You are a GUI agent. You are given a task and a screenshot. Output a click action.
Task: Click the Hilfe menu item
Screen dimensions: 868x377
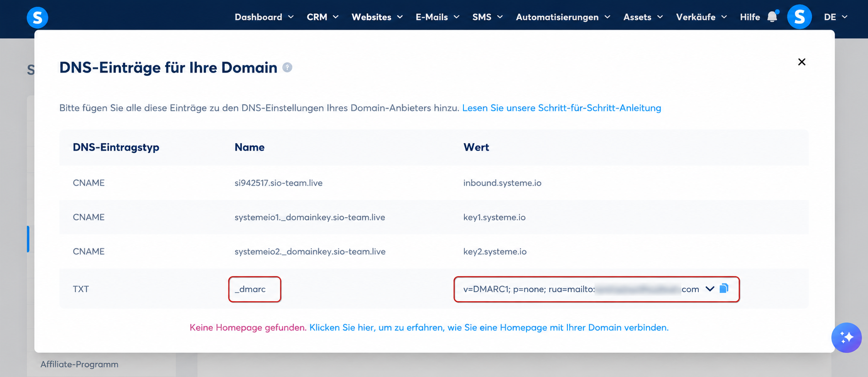749,17
